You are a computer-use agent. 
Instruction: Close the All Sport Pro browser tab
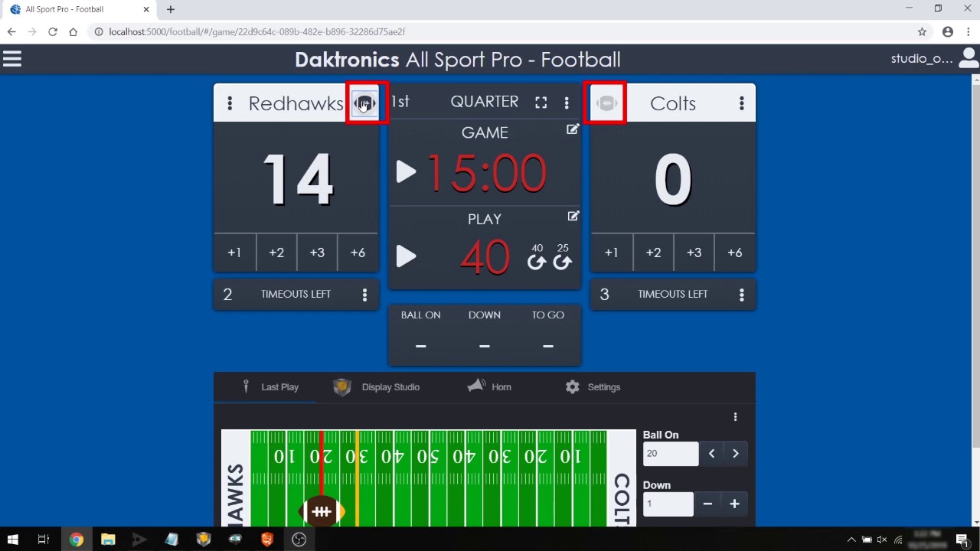tap(146, 9)
